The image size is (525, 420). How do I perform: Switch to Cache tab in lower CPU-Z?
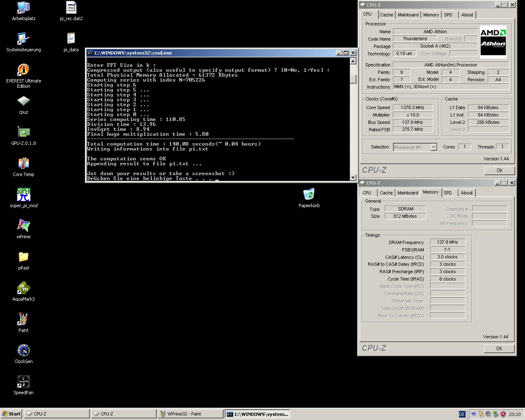tap(386, 193)
